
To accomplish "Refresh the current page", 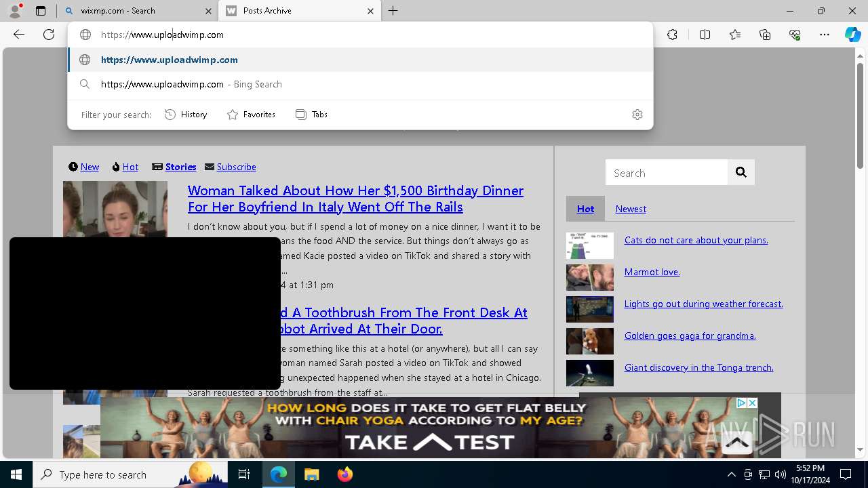I will (x=49, y=35).
